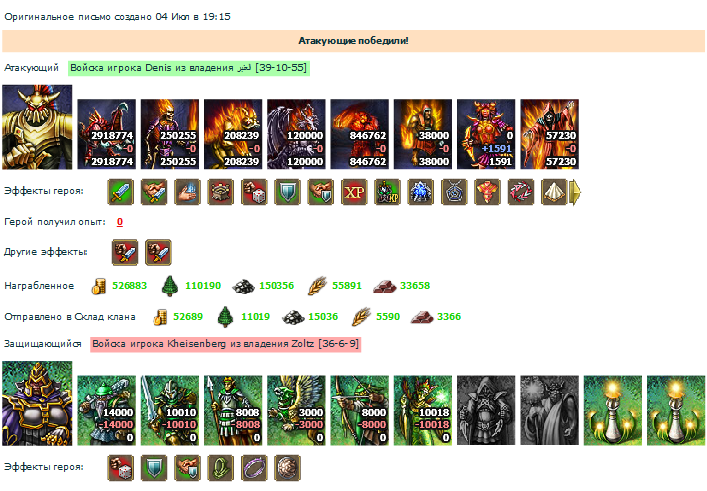707x491 pixels.
Task: Click the castle fortress hero effect icon
Action: click(x=220, y=192)
